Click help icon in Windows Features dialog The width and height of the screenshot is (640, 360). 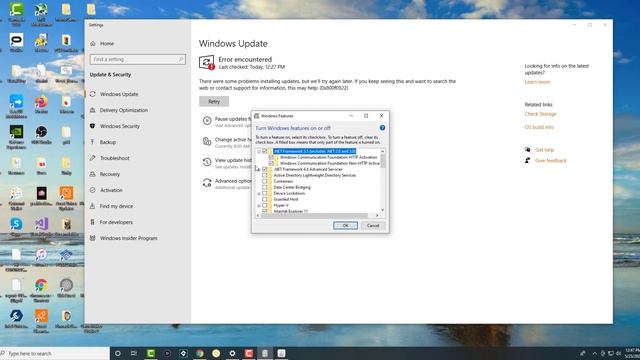382,128
